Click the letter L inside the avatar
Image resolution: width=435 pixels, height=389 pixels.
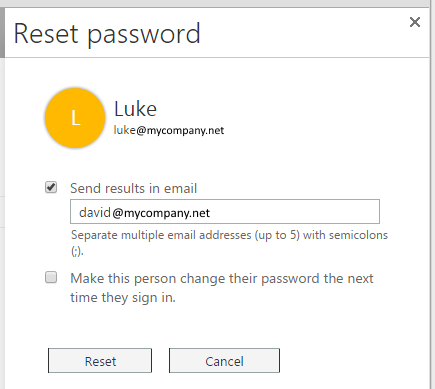pyautogui.click(x=76, y=118)
